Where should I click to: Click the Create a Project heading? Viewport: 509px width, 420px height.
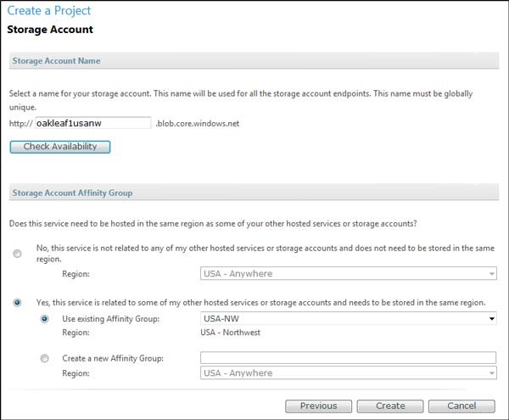pos(49,11)
